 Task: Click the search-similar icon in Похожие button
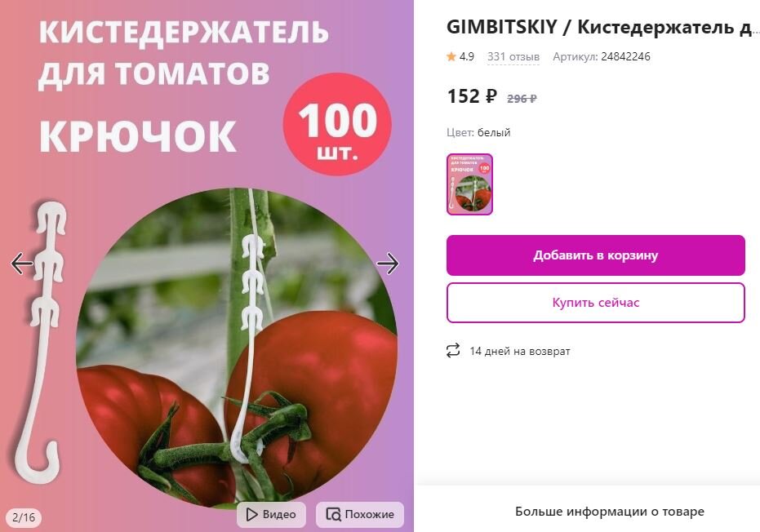[333, 514]
